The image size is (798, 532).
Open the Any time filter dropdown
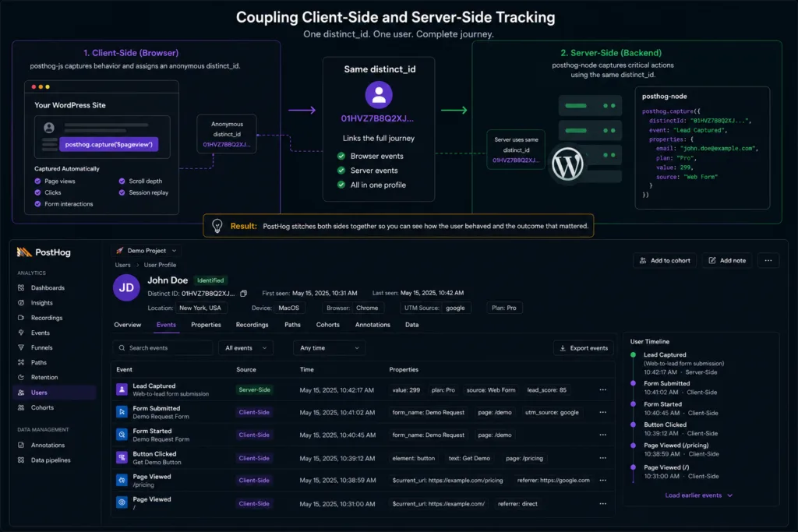click(330, 348)
